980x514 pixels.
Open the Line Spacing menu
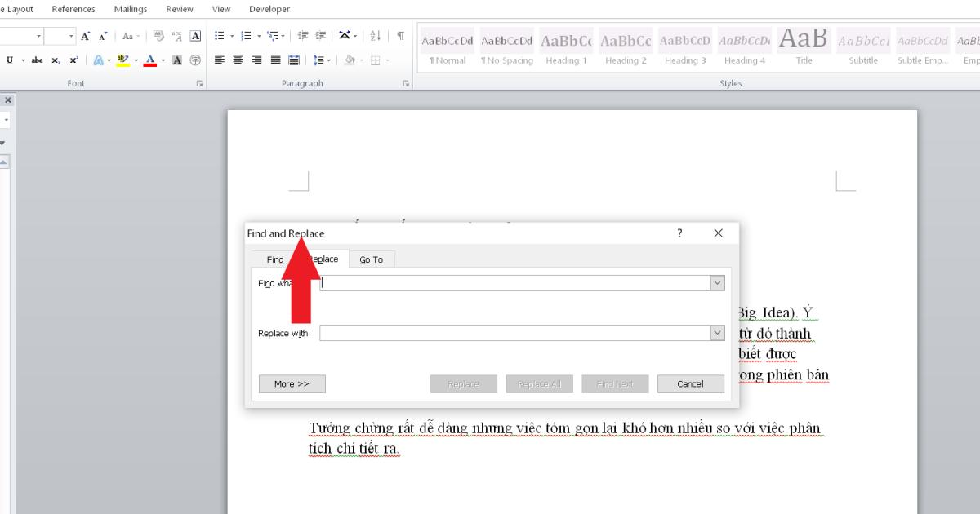coord(322,60)
